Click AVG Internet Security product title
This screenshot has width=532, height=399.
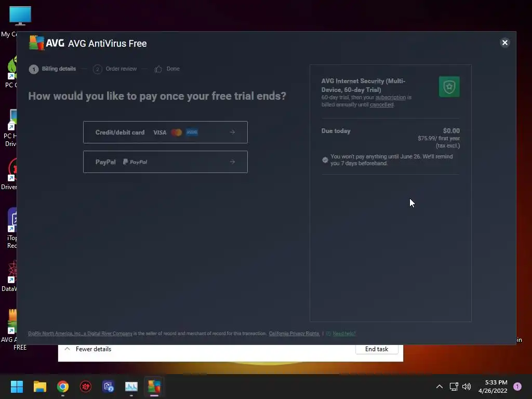pos(363,86)
